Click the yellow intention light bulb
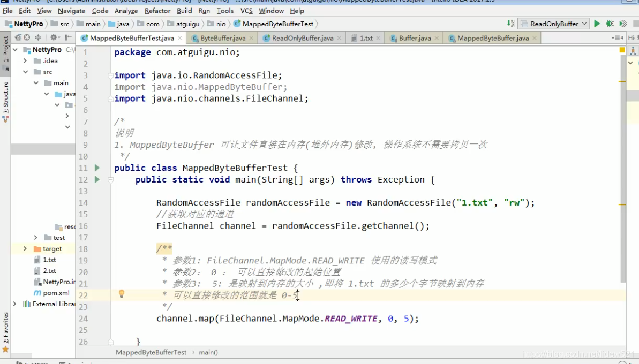 coord(122,294)
